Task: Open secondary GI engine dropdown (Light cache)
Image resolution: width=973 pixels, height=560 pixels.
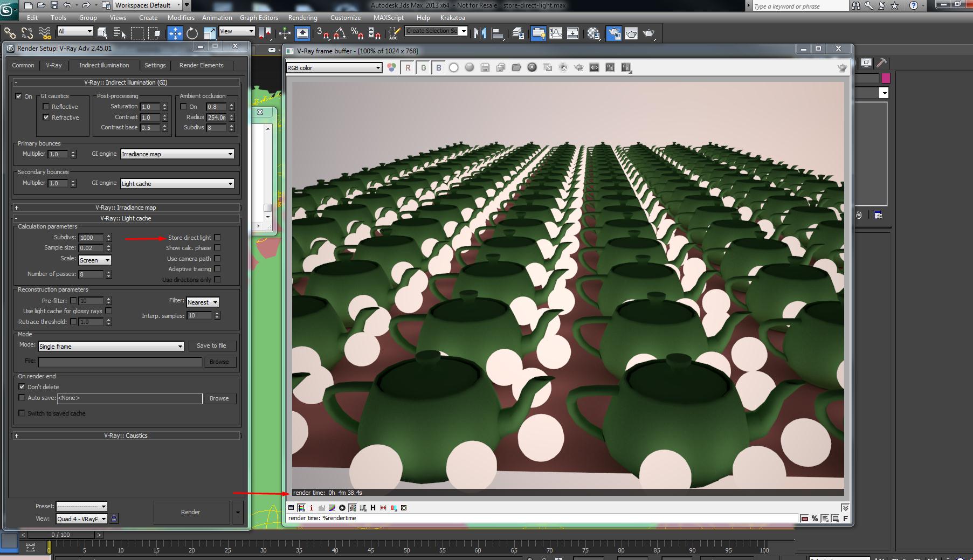Action: 177,184
